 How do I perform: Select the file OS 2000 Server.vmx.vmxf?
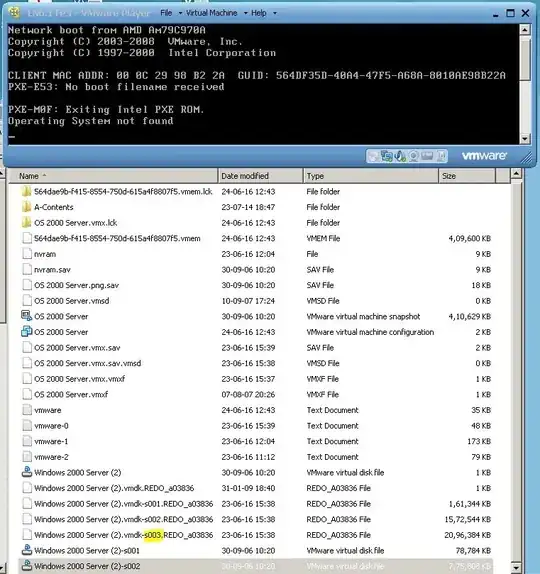click(x=79, y=379)
